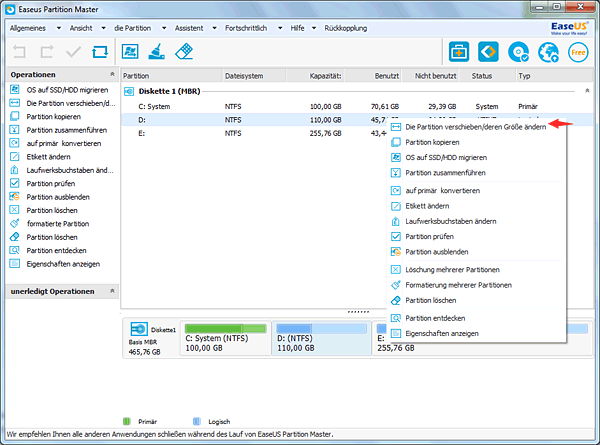Click the Diskette1 drive icon in disk map
Viewport: 600px width, 445px height.
point(139,329)
